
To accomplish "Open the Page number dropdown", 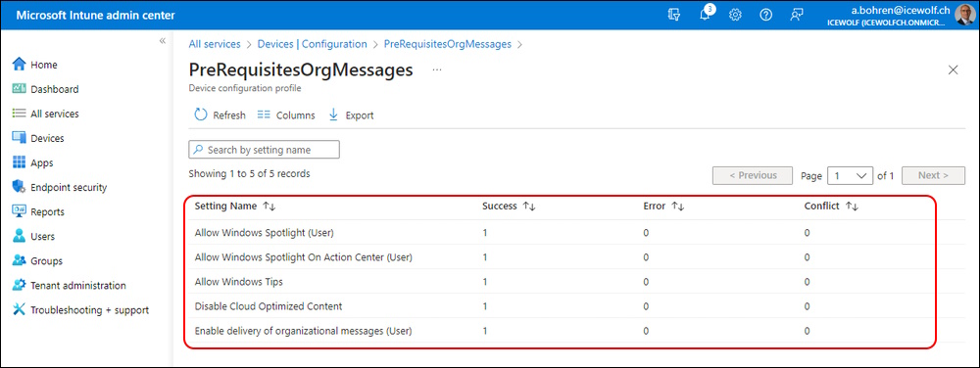I will coord(850,175).
